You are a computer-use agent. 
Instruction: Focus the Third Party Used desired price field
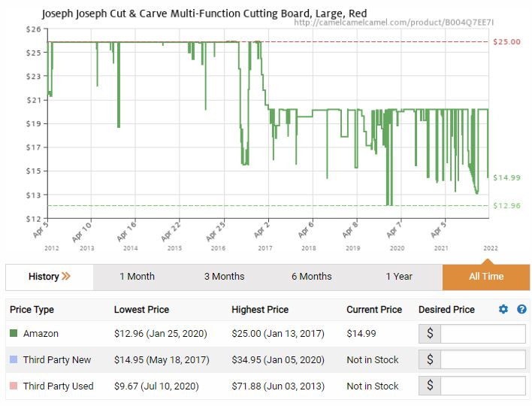pos(483,386)
